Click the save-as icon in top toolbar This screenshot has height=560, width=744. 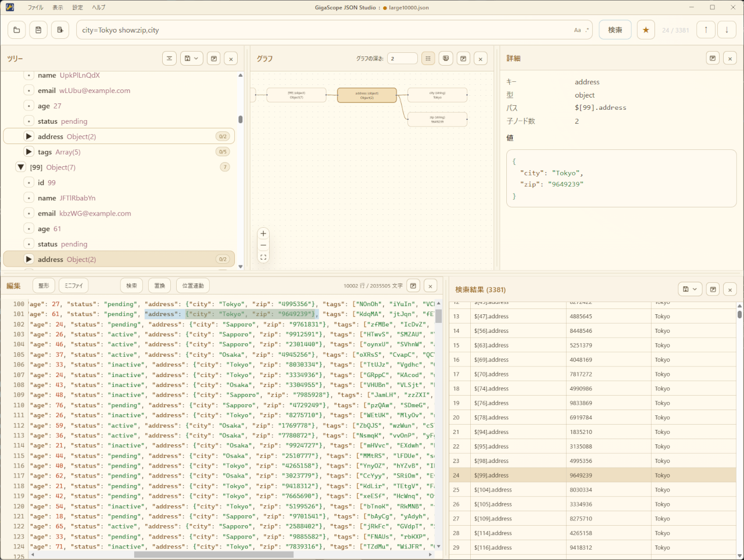pyautogui.click(x=60, y=30)
